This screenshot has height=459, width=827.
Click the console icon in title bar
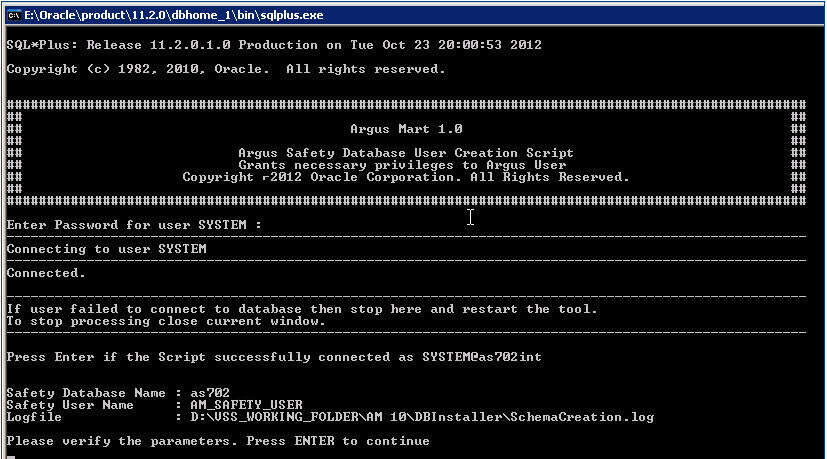tap(14, 15)
